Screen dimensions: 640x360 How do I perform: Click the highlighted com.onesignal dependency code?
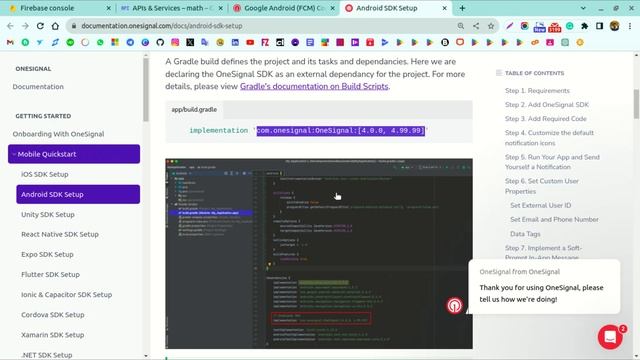(x=341, y=131)
